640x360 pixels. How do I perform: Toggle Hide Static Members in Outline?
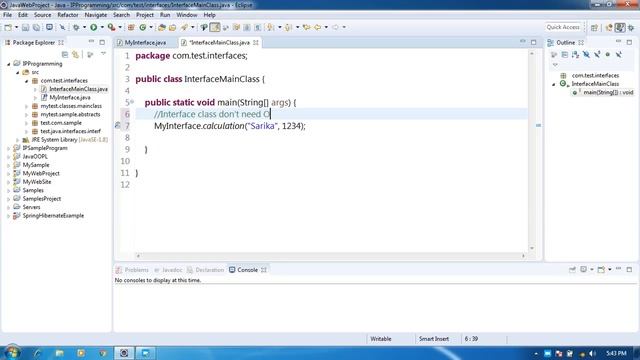[x=597, y=54]
